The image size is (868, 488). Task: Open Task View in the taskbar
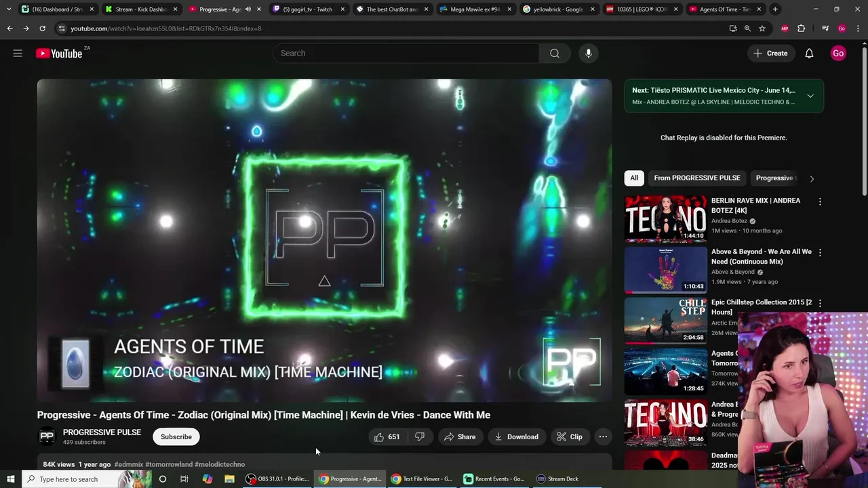click(x=184, y=479)
